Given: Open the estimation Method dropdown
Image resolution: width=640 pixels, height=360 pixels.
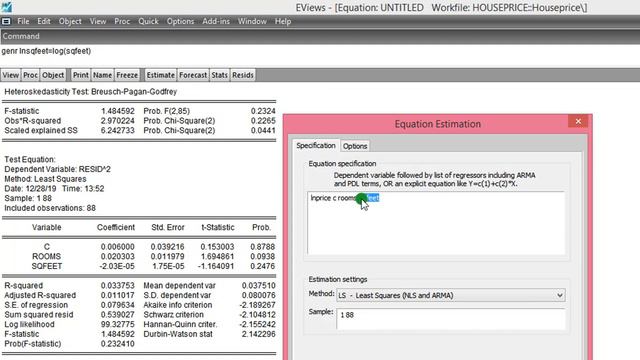Looking at the screenshot, I should pyautogui.click(x=451, y=295).
